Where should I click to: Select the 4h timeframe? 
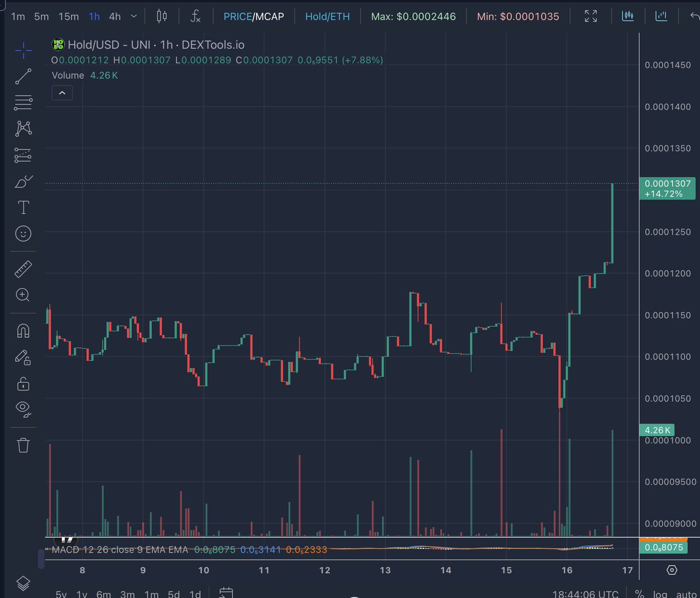click(x=115, y=16)
